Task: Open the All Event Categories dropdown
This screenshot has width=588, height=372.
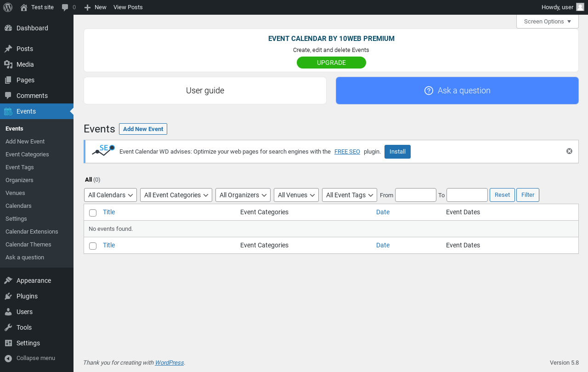Action: point(176,195)
